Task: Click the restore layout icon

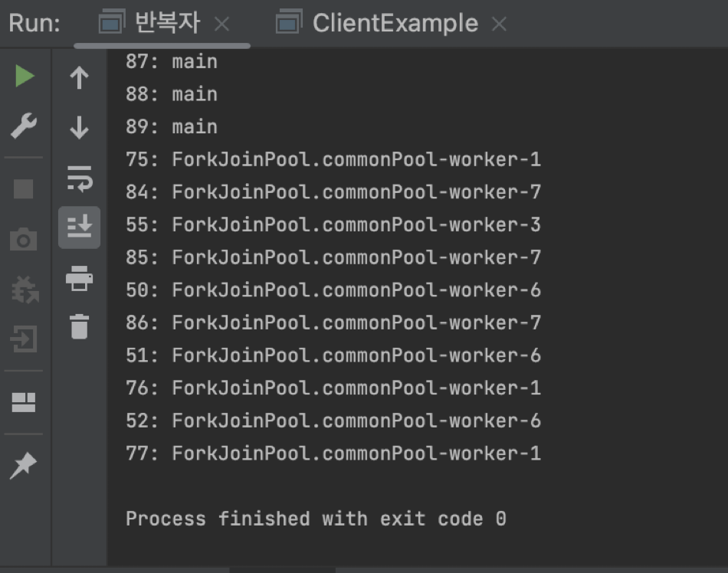Action: (23, 402)
